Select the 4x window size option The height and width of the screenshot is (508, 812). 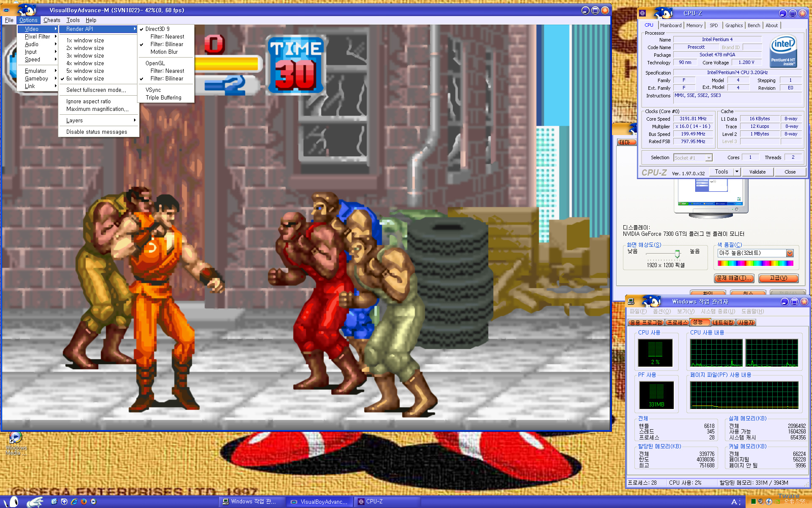click(x=85, y=63)
